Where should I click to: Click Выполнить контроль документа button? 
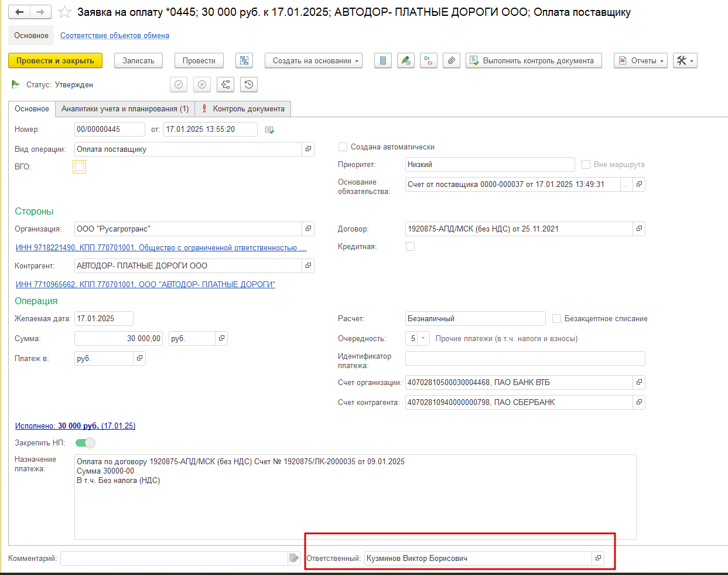(534, 60)
